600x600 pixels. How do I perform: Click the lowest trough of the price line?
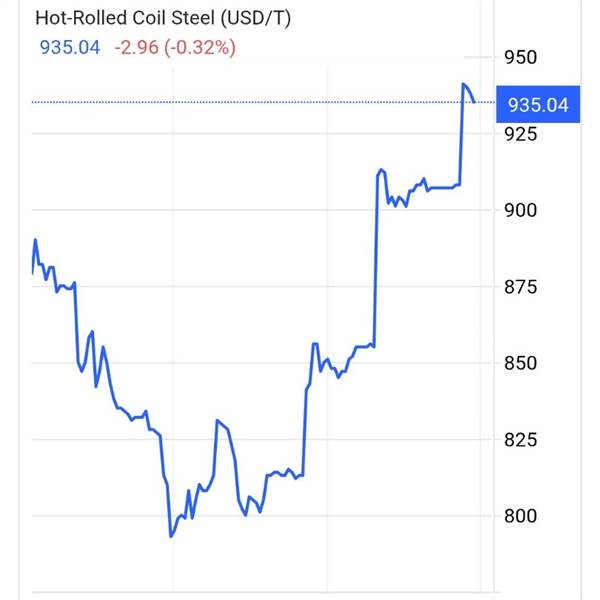point(171,536)
